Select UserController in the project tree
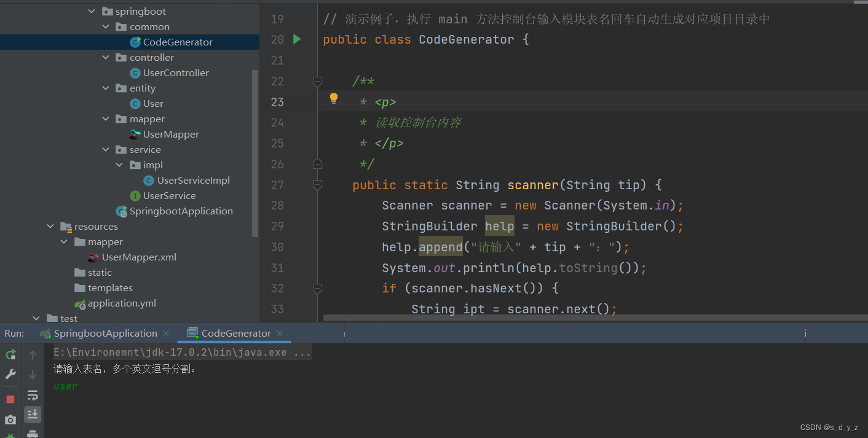This screenshot has height=438, width=868. (x=176, y=72)
